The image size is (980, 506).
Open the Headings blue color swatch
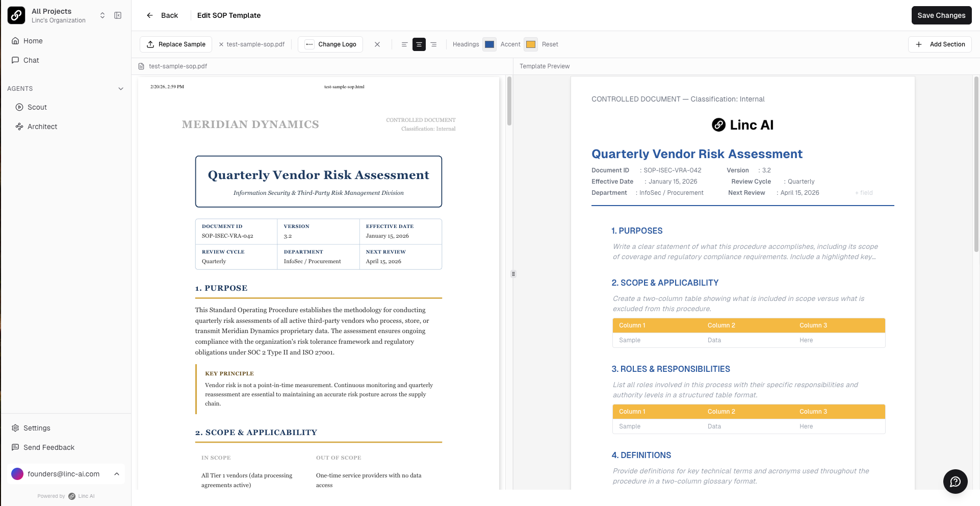click(489, 44)
